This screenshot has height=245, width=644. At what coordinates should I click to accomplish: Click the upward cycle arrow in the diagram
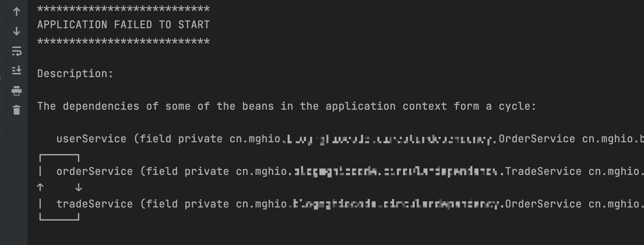tap(41, 187)
